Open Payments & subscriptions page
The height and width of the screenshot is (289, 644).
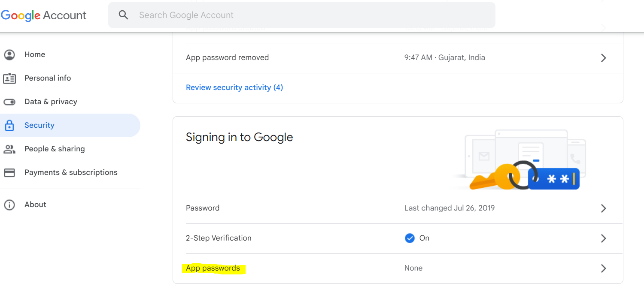click(71, 172)
